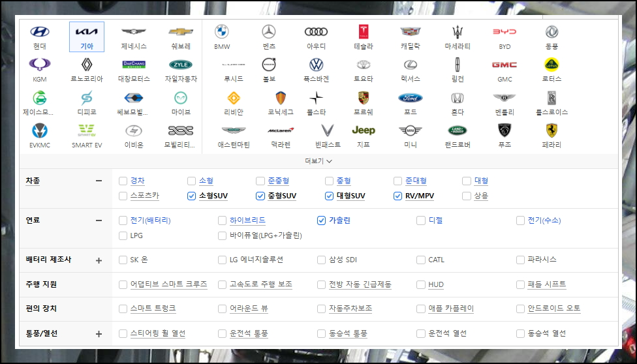This screenshot has height=364, width=637.
Task: Choose the Maserati (마세라티) trident logo
Action: [x=458, y=32]
